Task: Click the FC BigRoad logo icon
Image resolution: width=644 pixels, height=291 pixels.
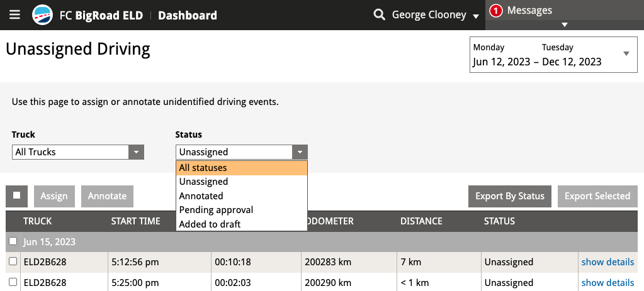Action: (x=42, y=15)
